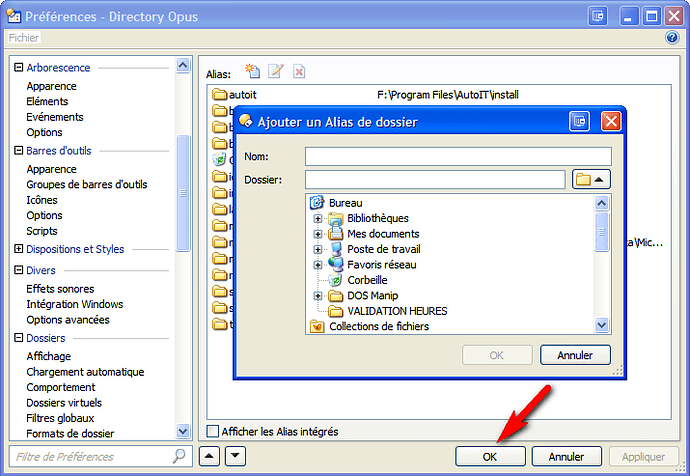Click the alias dialog title bar extra button
The image size is (690, 476).
tap(579, 121)
